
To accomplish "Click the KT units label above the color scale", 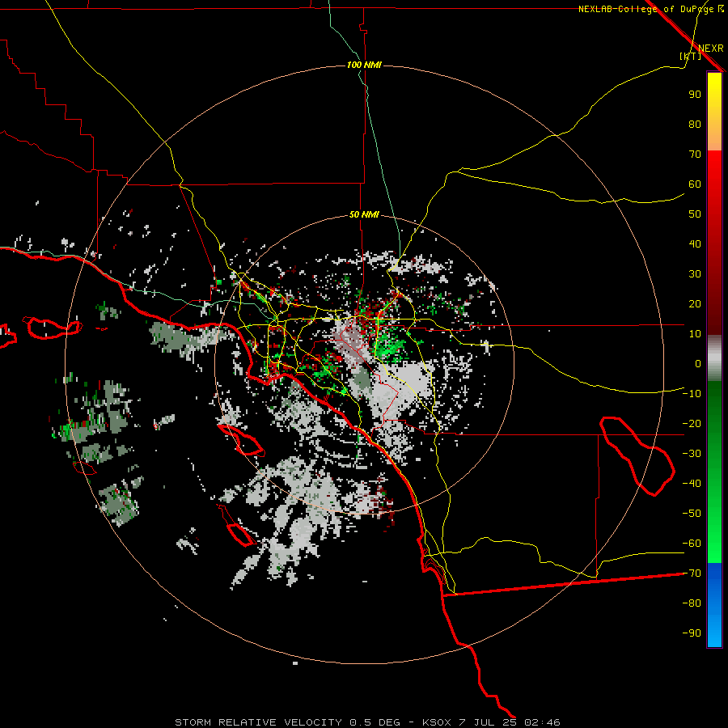I will point(691,56).
